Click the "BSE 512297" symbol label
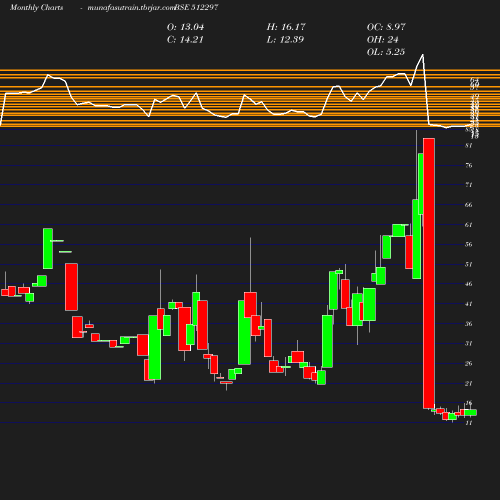Screen dimensions: 500x500 coord(197,7)
